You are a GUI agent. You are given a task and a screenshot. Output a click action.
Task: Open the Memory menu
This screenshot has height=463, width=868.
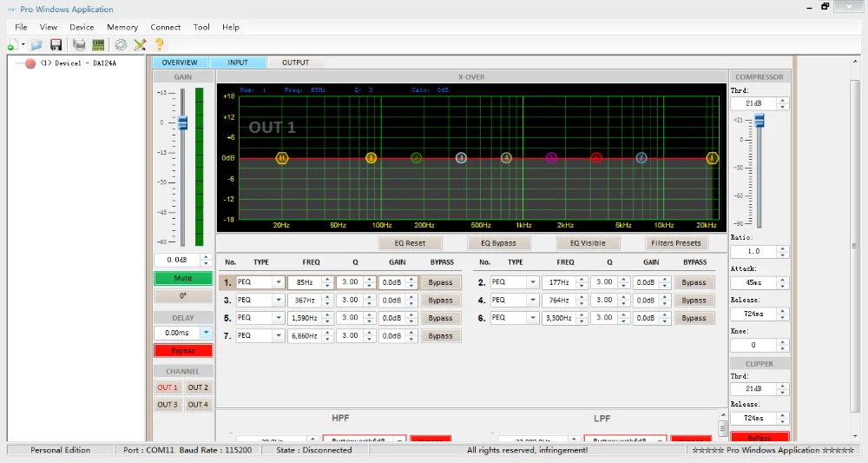pyautogui.click(x=122, y=27)
